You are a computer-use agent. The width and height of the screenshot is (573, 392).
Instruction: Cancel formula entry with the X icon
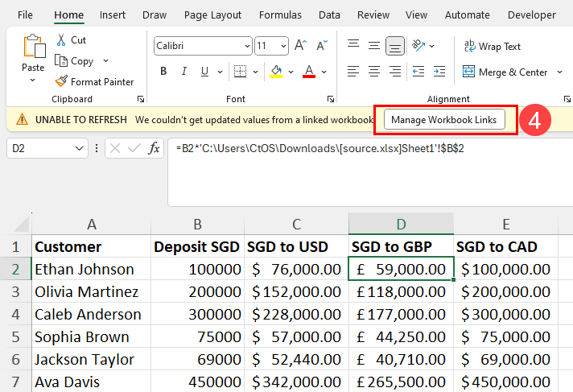(x=115, y=148)
